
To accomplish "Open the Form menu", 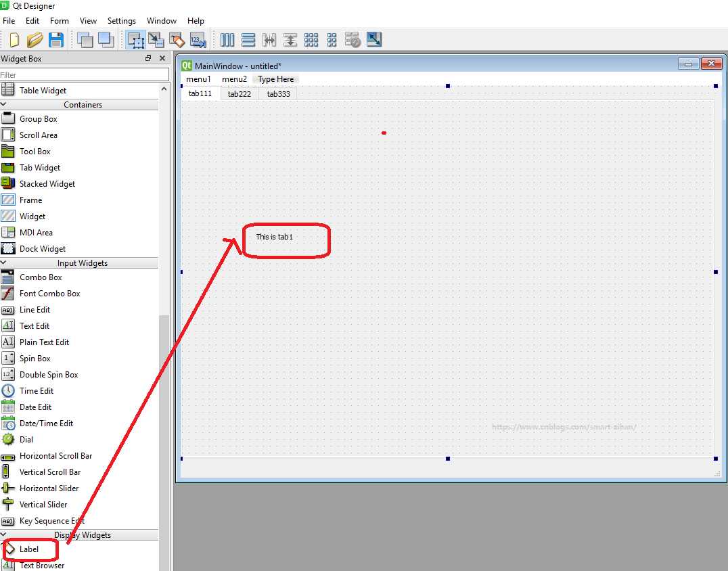I will (60, 21).
